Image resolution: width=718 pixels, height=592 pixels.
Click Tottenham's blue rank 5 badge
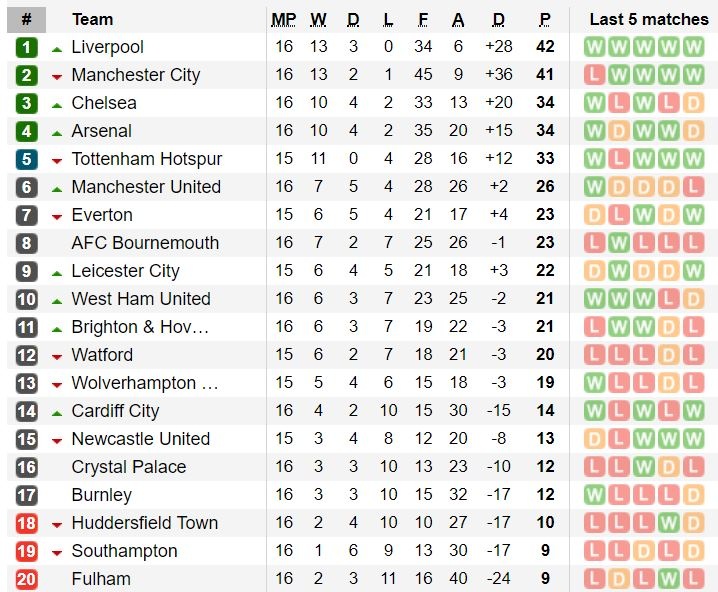pyautogui.click(x=26, y=159)
